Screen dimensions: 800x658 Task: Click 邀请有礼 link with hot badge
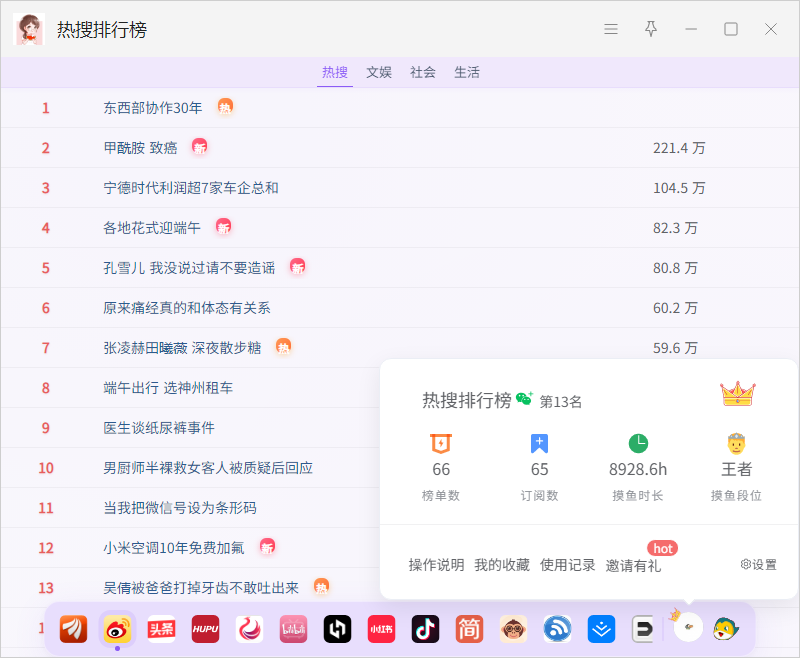click(x=633, y=565)
